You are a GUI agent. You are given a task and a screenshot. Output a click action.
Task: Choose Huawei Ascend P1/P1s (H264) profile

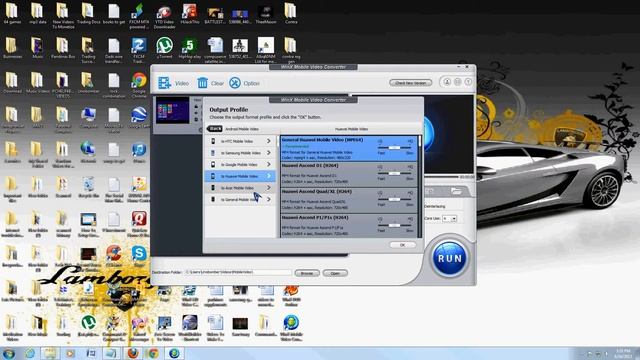[349, 226]
